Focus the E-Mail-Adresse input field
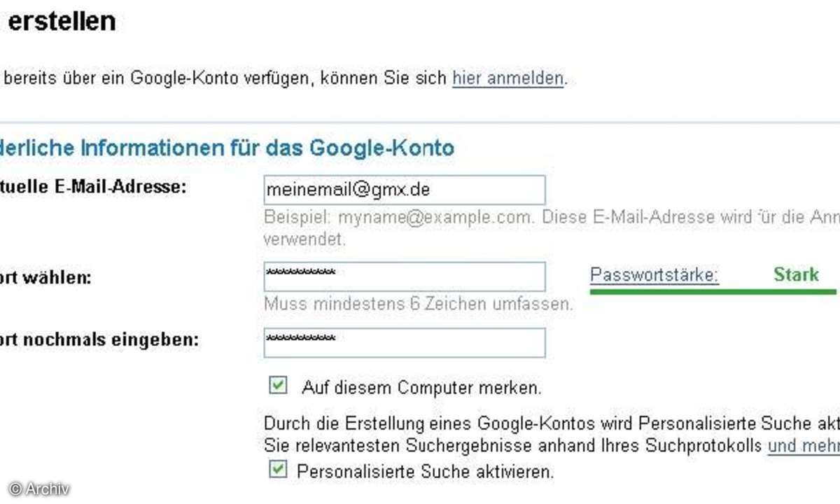This screenshot has height=504, width=840. point(404,190)
